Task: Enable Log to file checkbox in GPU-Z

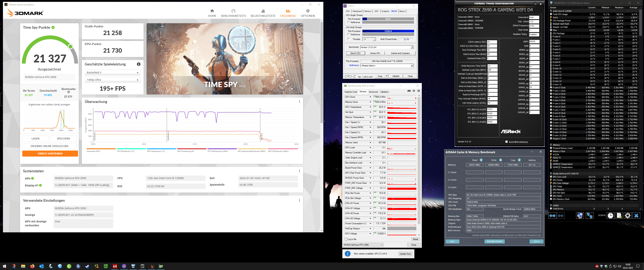Action: [346, 239]
